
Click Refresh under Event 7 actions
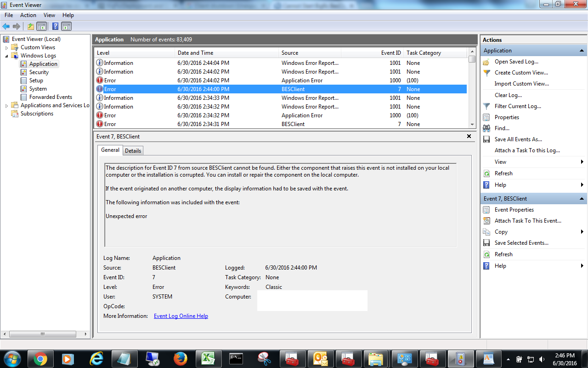503,254
